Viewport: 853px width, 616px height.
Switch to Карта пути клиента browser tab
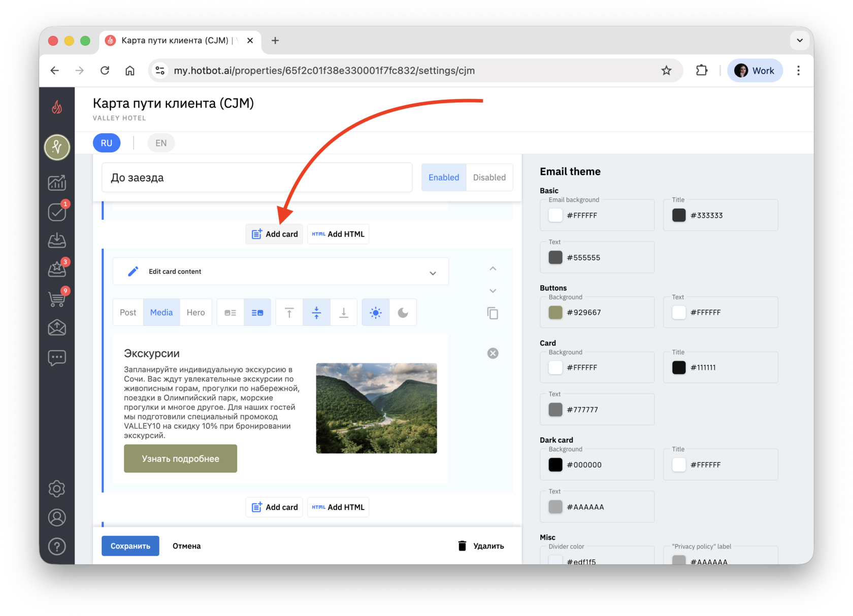click(x=180, y=41)
